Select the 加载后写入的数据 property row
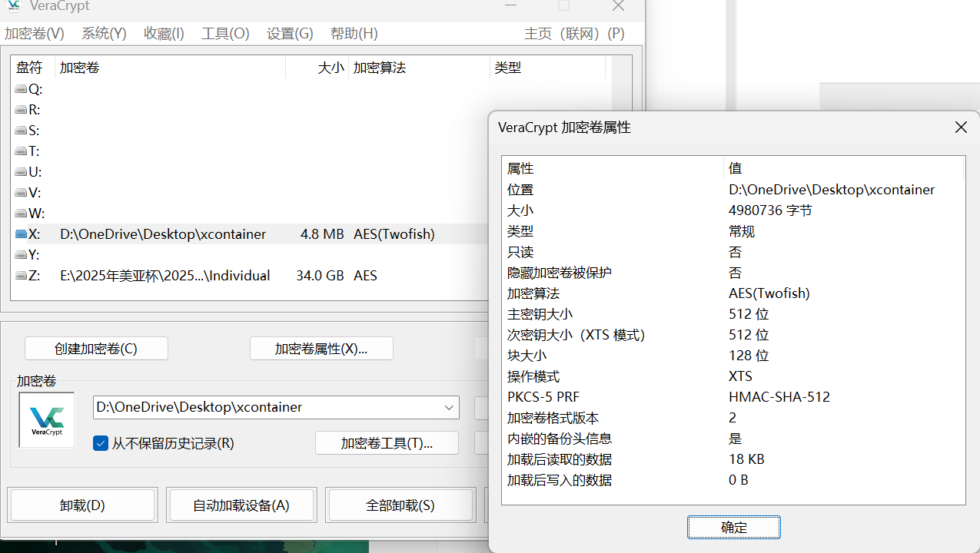The height and width of the screenshot is (553, 980). (734, 480)
